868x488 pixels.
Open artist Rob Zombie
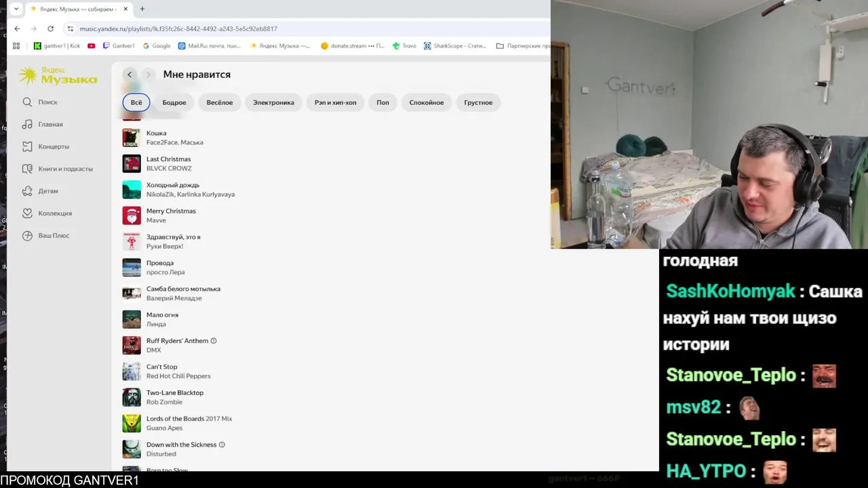[164, 402]
